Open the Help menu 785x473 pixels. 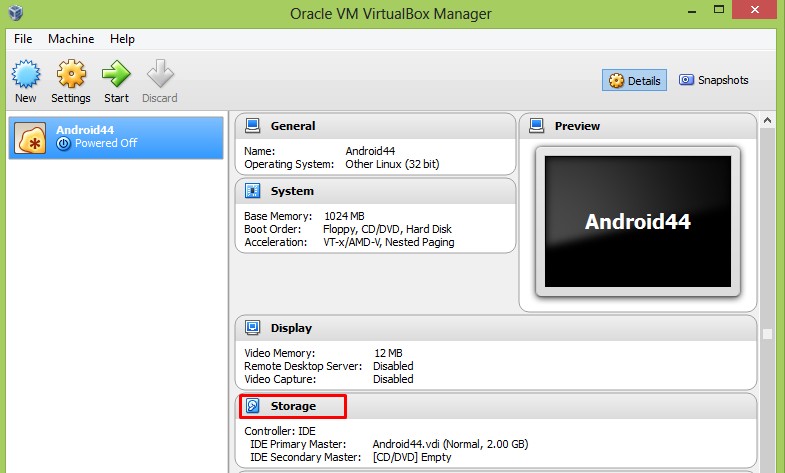(122, 39)
